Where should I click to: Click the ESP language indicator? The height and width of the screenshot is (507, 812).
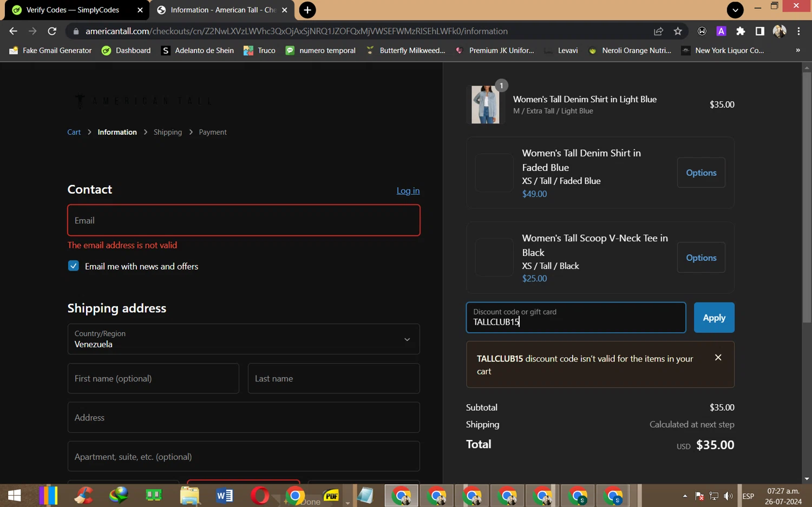click(748, 496)
